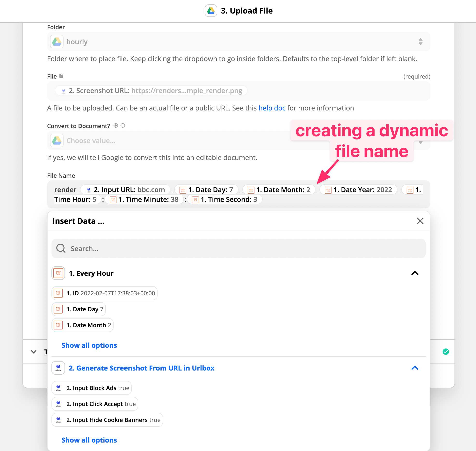Click the Google Drive icon in the Choose value field
This screenshot has height=451, width=476.
coord(57,140)
